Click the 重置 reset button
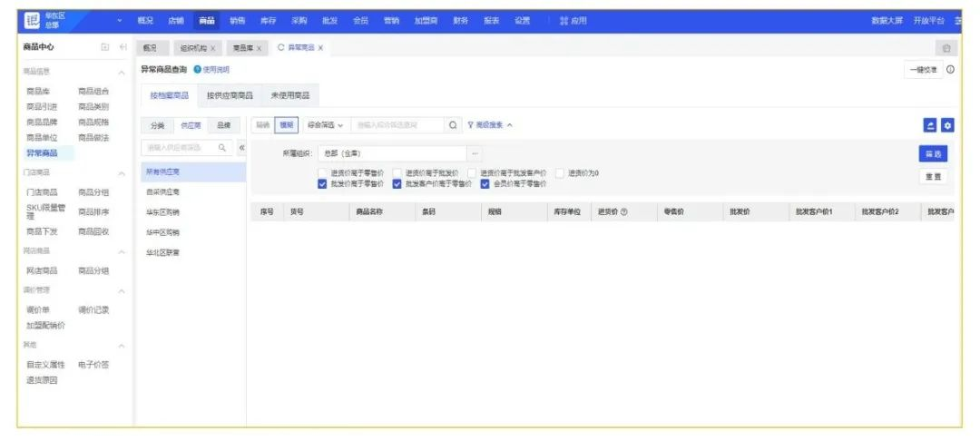The image size is (980, 441). (x=932, y=176)
